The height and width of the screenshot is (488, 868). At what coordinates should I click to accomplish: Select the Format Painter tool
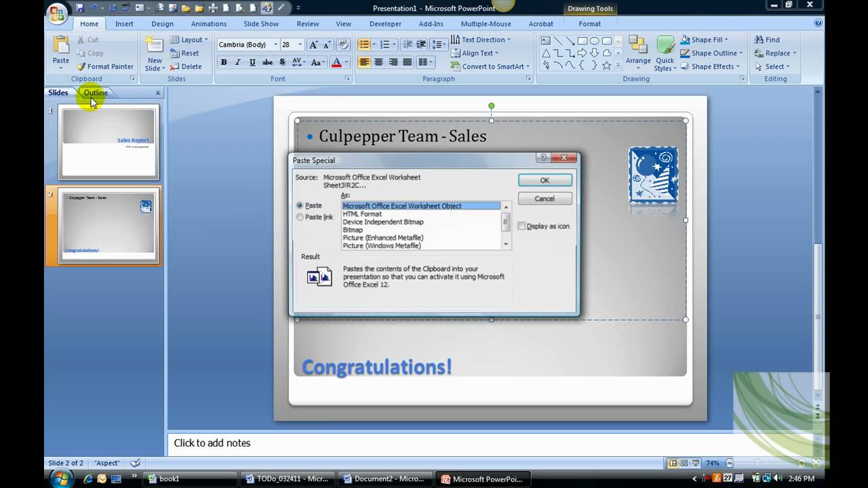tap(105, 66)
